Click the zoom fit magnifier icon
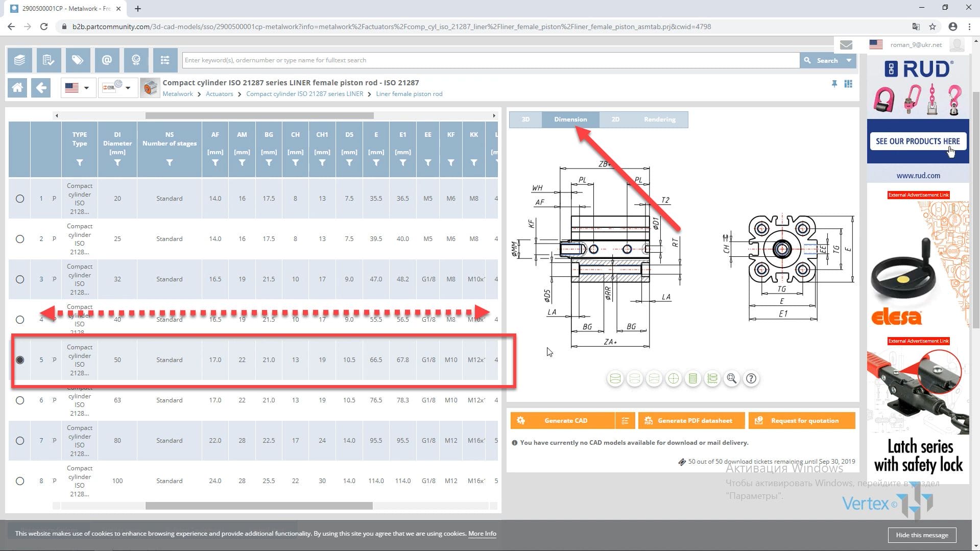980x551 pixels. (732, 378)
